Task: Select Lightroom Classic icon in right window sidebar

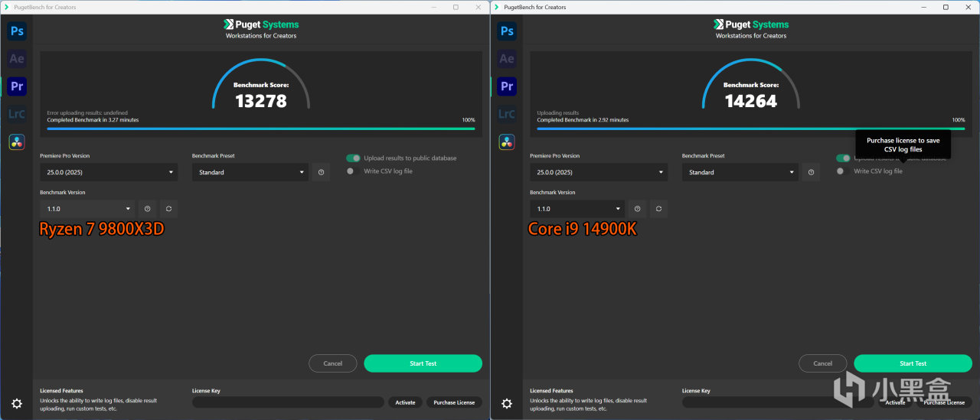Action: point(507,114)
